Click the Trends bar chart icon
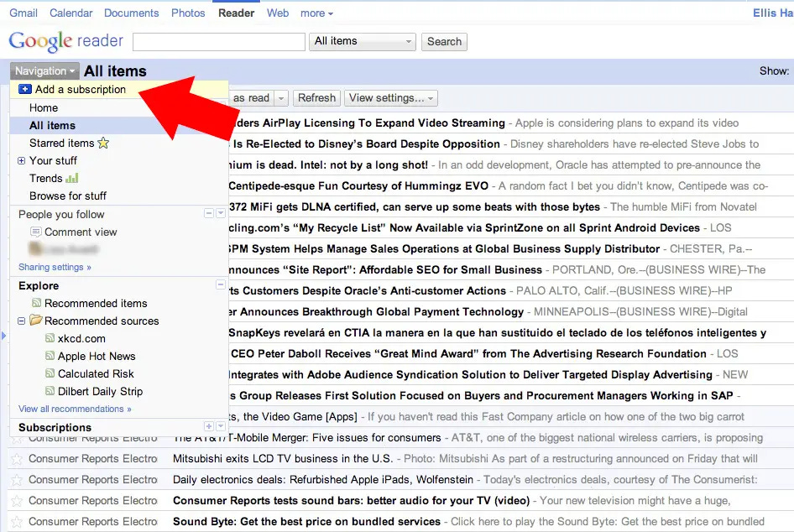The width and height of the screenshot is (794, 532). [72, 178]
